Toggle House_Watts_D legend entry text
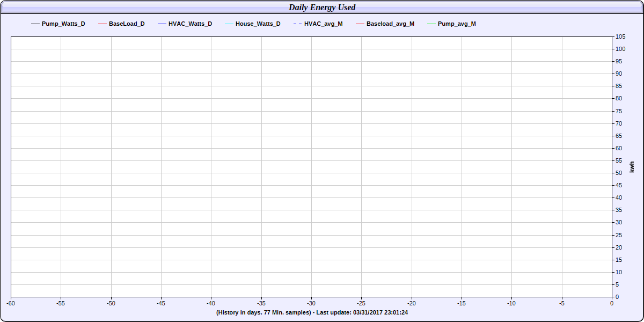 click(258, 24)
